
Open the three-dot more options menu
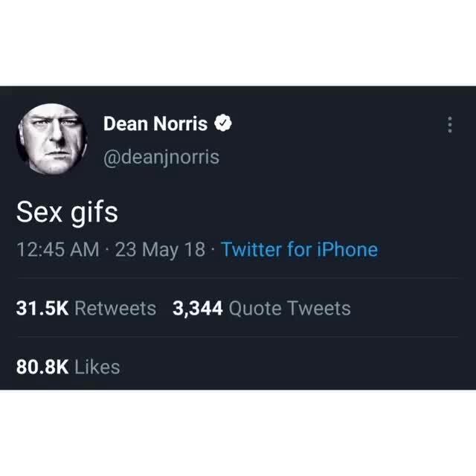tap(449, 125)
